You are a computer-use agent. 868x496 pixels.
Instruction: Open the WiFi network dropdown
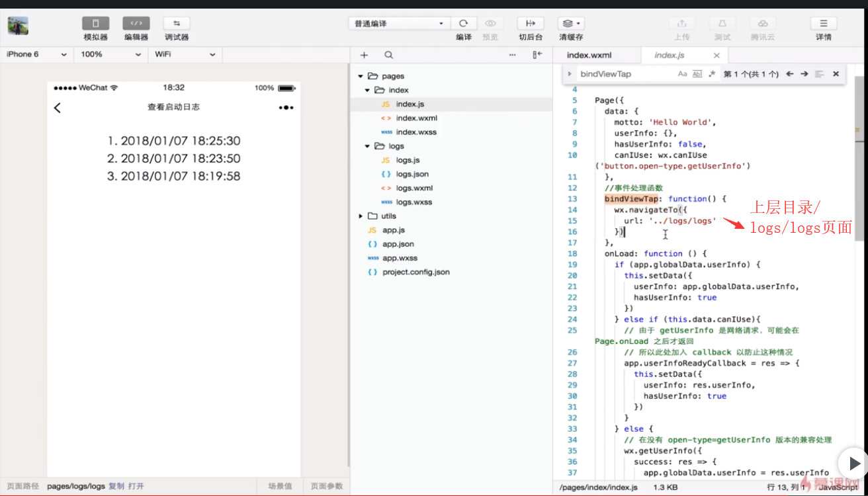(185, 54)
